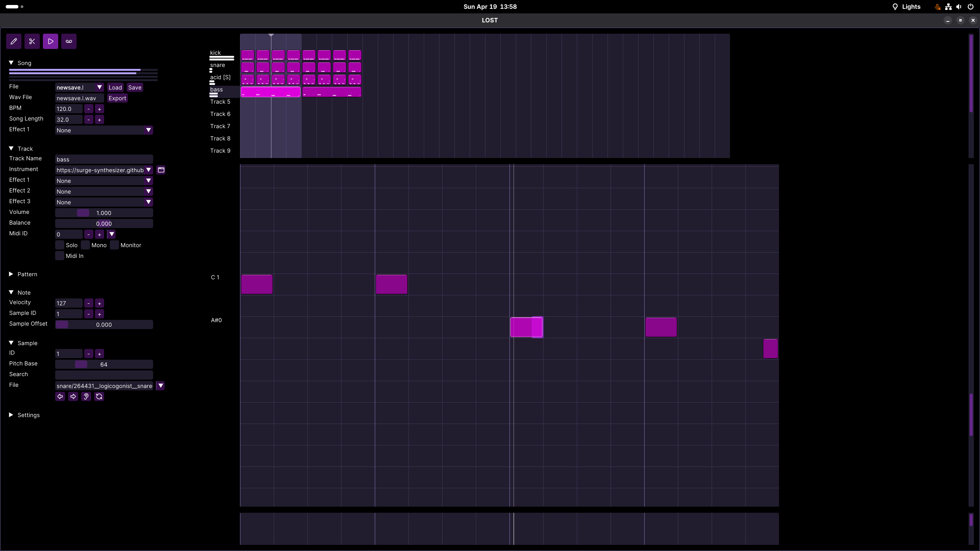Enable the Solo checkbox
This screenshot has height=551, width=980.
pyautogui.click(x=60, y=245)
